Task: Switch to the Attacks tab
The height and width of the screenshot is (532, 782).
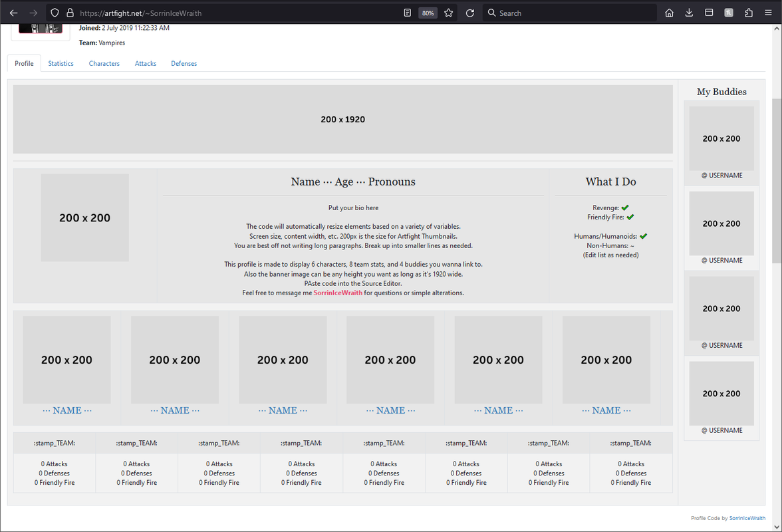Action: [x=146, y=64]
